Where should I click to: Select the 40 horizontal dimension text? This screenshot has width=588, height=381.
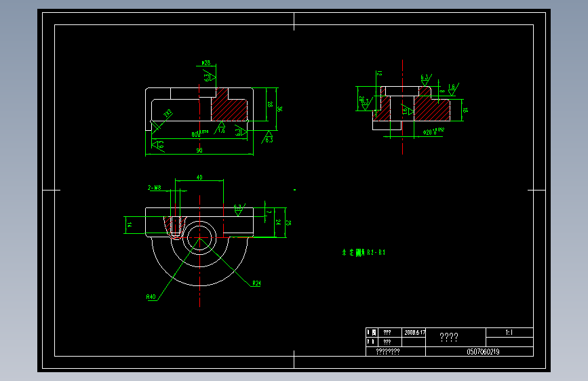coord(199,178)
